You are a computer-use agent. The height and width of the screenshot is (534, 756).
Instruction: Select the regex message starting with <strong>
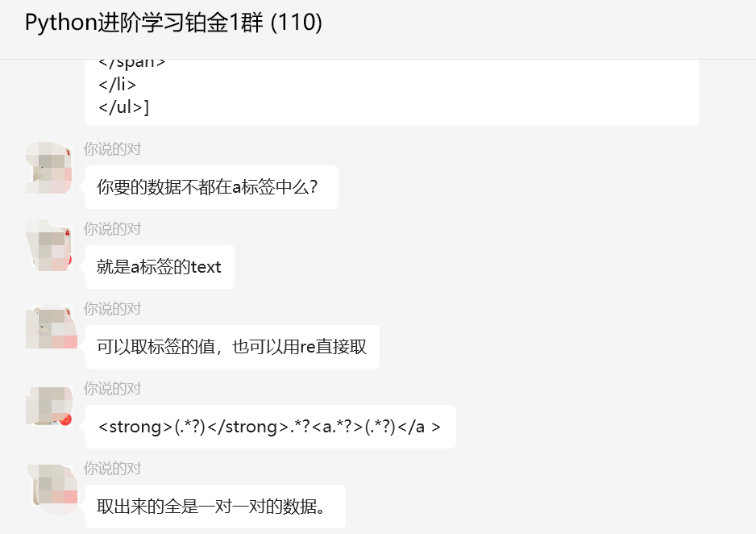pyautogui.click(x=269, y=427)
